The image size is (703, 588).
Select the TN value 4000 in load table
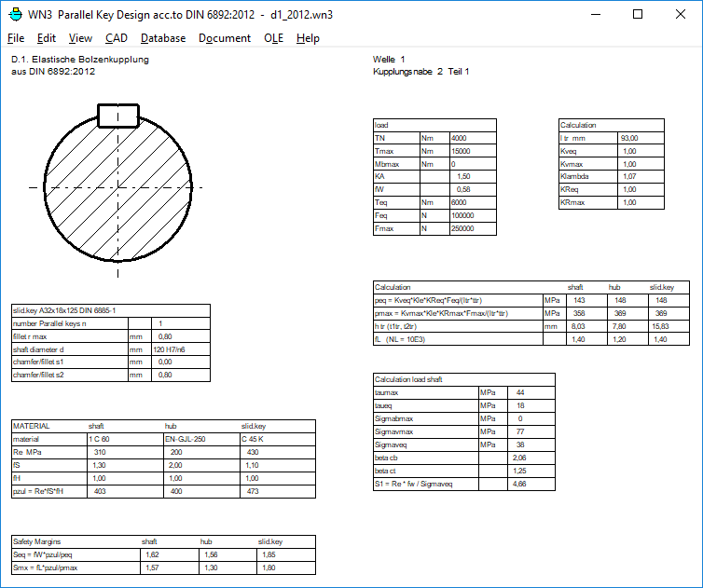pyautogui.click(x=472, y=138)
